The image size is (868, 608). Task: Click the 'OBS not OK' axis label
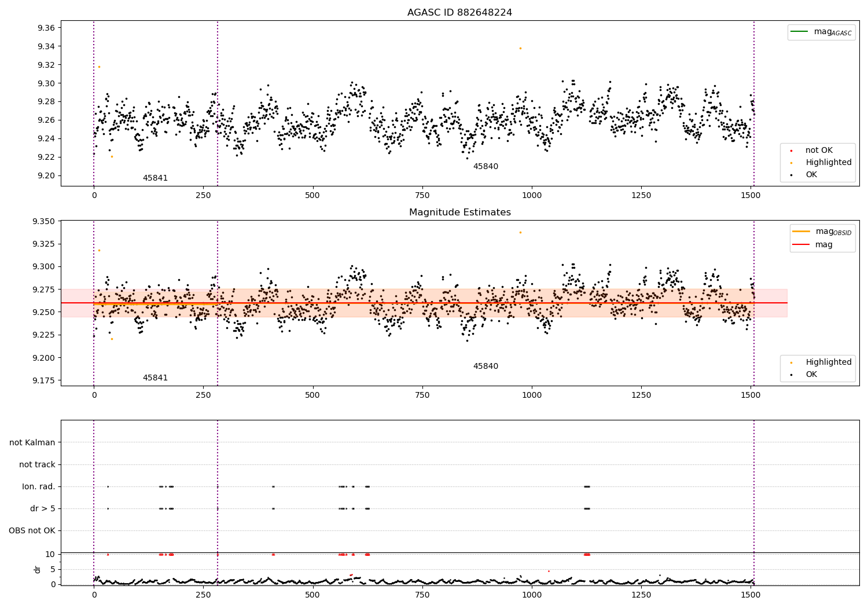pyautogui.click(x=32, y=531)
